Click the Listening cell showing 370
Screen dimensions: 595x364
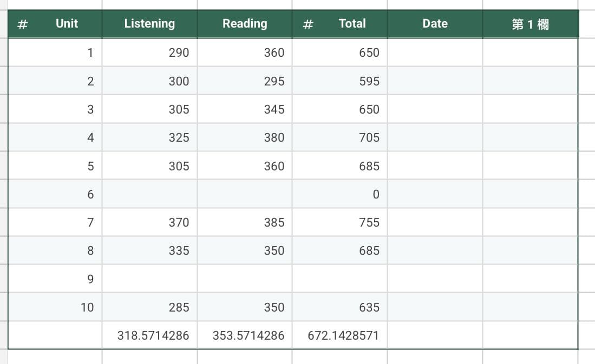149,222
